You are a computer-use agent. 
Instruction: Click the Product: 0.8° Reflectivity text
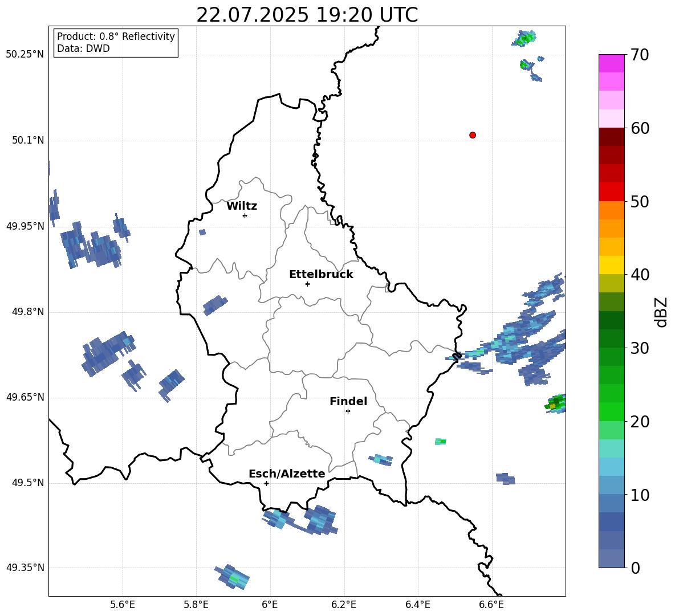coord(116,36)
